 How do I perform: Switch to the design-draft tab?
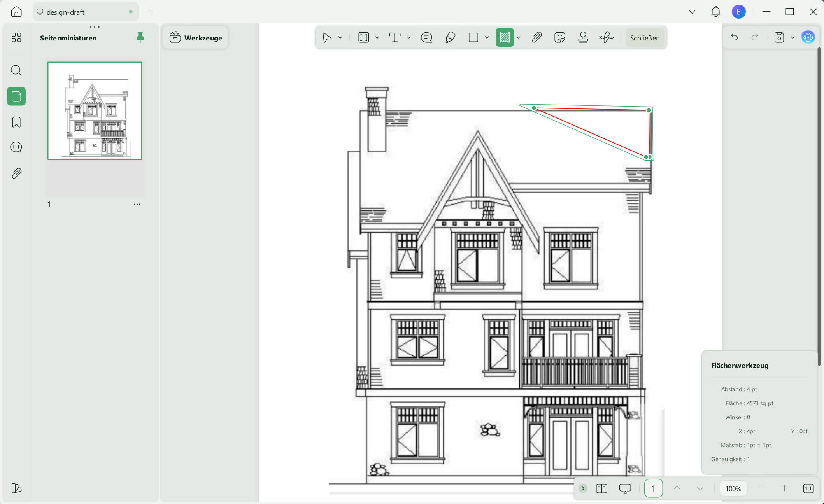[x=86, y=12]
